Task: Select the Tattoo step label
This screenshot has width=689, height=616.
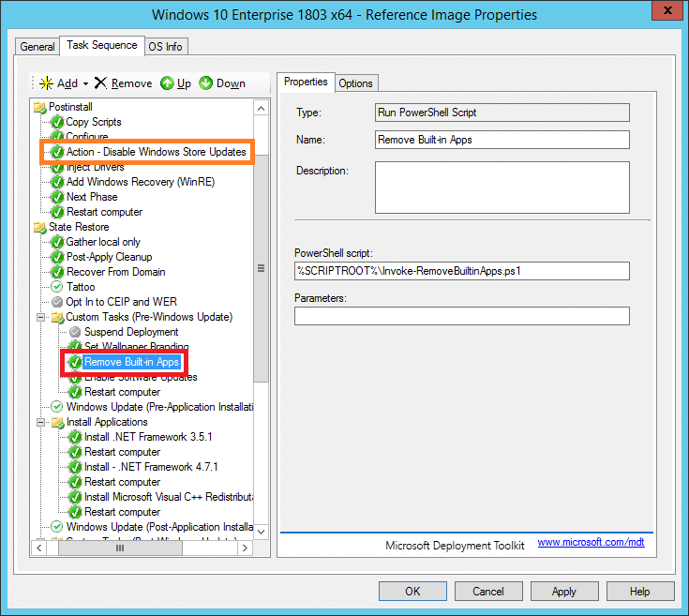Action: point(81,287)
